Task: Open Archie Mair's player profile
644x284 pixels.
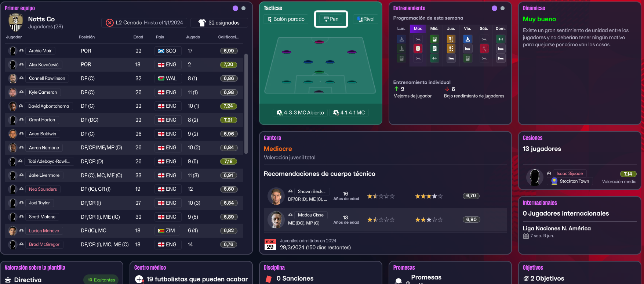Action: coord(40,51)
